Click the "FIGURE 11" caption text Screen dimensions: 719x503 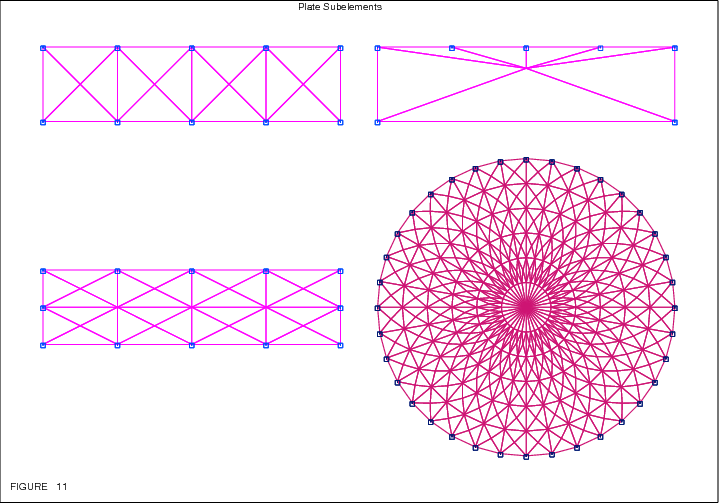pyautogui.click(x=39, y=486)
